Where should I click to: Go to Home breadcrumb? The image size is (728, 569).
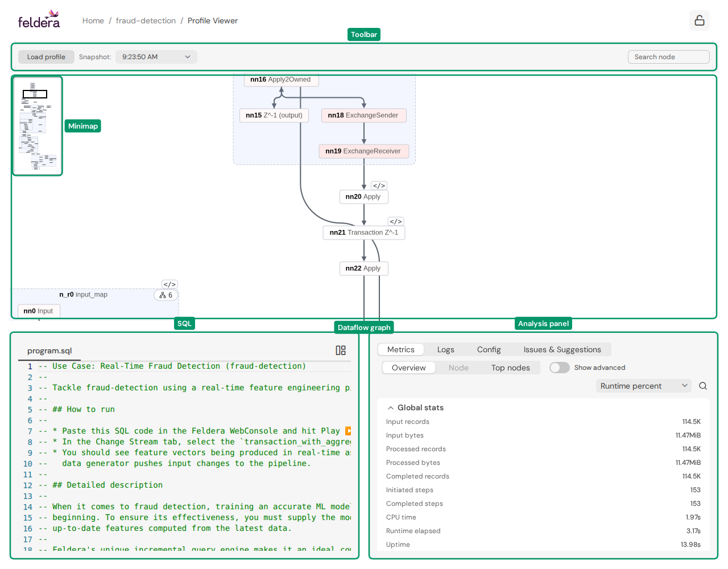(x=93, y=20)
